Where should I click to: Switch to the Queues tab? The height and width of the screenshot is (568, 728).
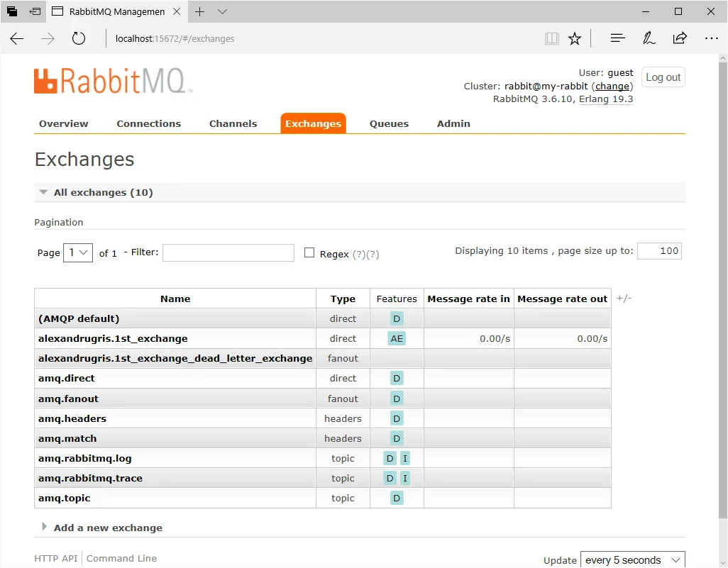[x=389, y=123]
